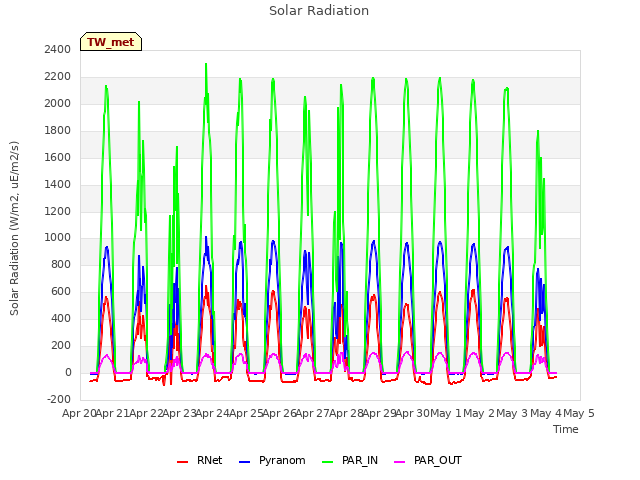Click the Solar Radiation chart title
This screenshot has width=640, height=480.
[x=319, y=11]
